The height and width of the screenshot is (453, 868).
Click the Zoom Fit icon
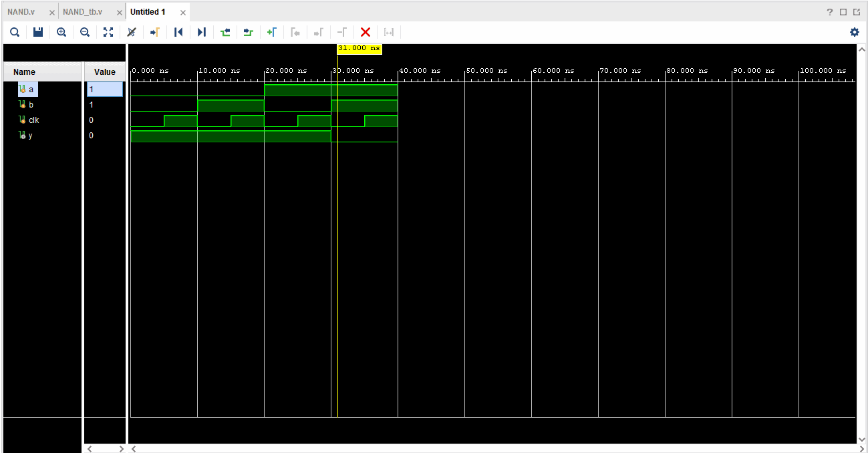coord(108,32)
